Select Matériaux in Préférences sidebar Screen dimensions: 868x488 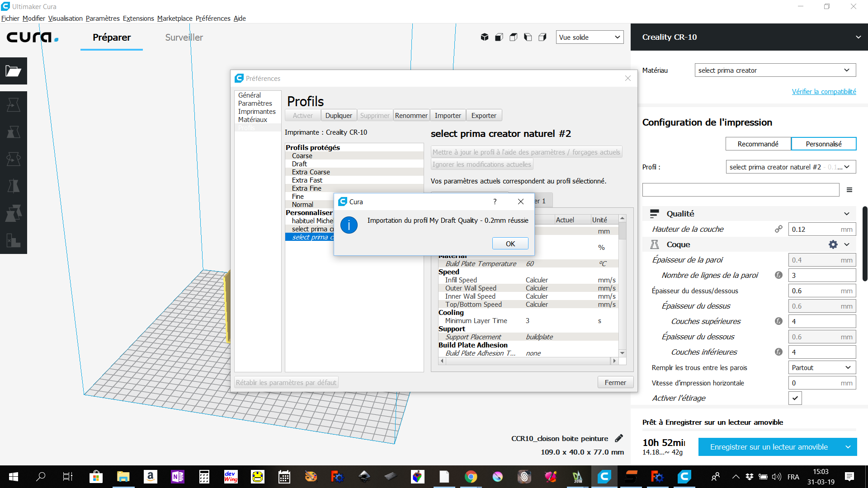(x=253, y=120)
